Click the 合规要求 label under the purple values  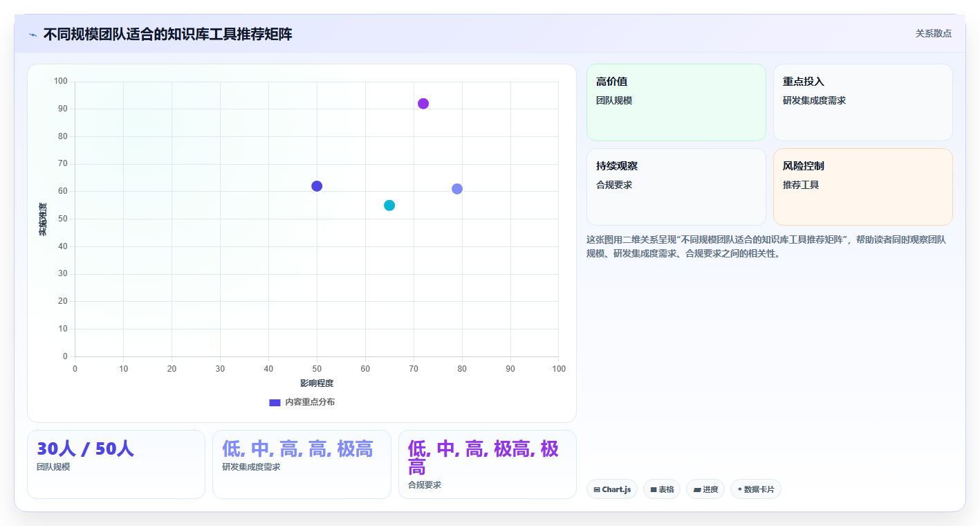425,485
